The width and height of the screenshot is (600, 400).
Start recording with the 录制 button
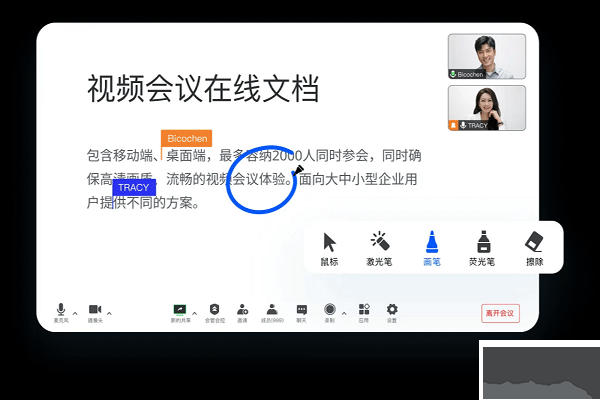330,312
